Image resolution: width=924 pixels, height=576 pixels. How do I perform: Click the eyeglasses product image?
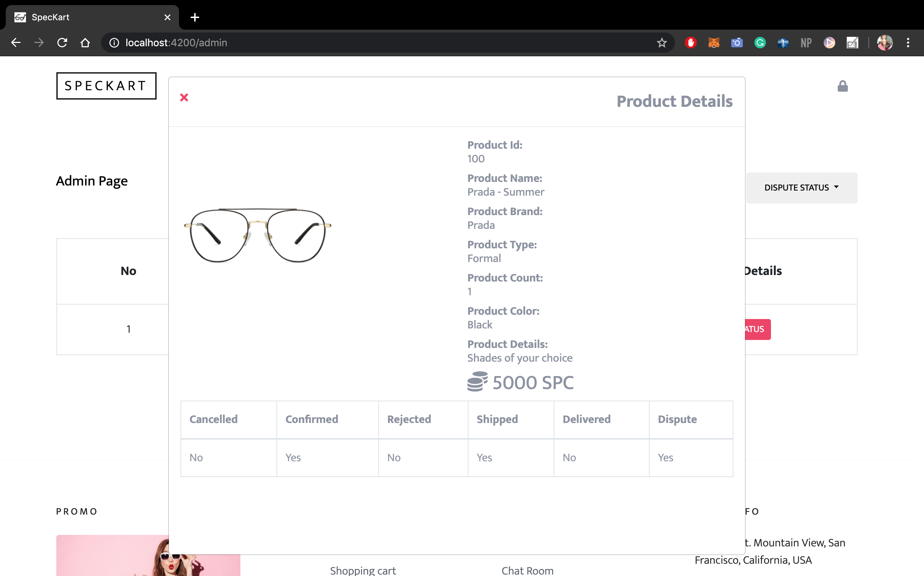[x=257, y=235]
